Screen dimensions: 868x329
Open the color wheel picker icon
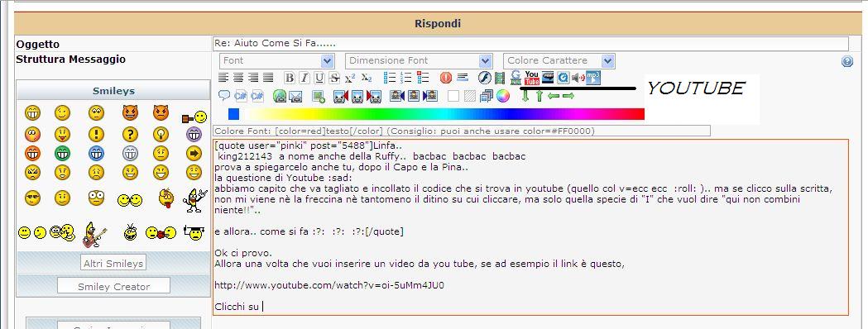pos(502,96)
